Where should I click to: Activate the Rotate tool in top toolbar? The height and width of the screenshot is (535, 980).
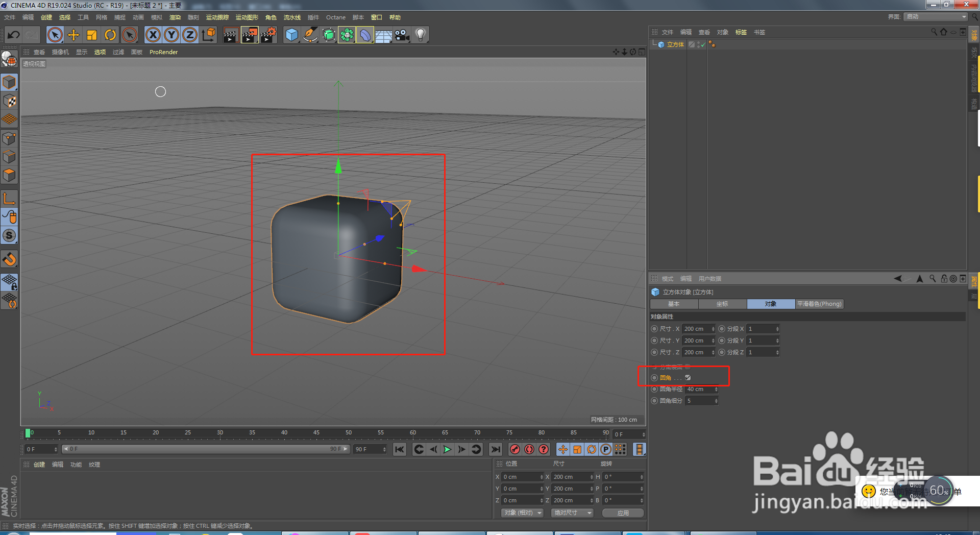pyautogui.click(x=110, y=35)
